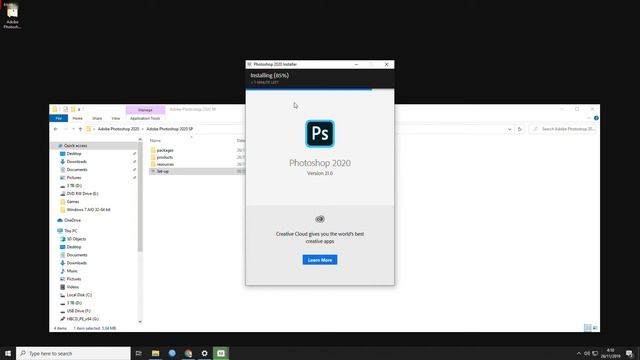Open Local Disk (C:) in sidebar
640x360 pixels.
coord(79,295)
